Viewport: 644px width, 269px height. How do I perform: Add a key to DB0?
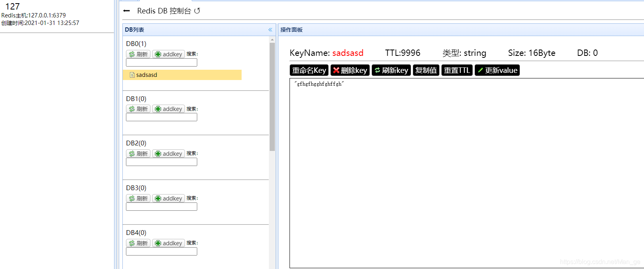[x=169, y=54]
